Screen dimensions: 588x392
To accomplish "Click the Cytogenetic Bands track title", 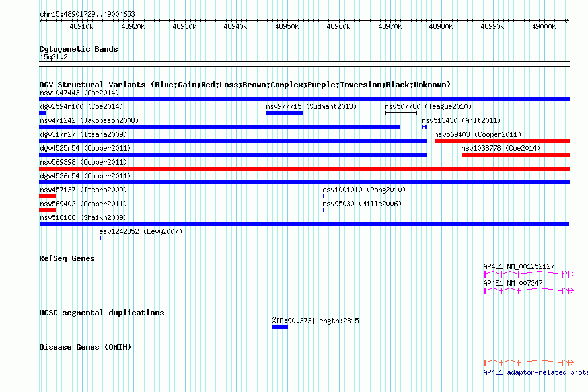I will point(79,49).
